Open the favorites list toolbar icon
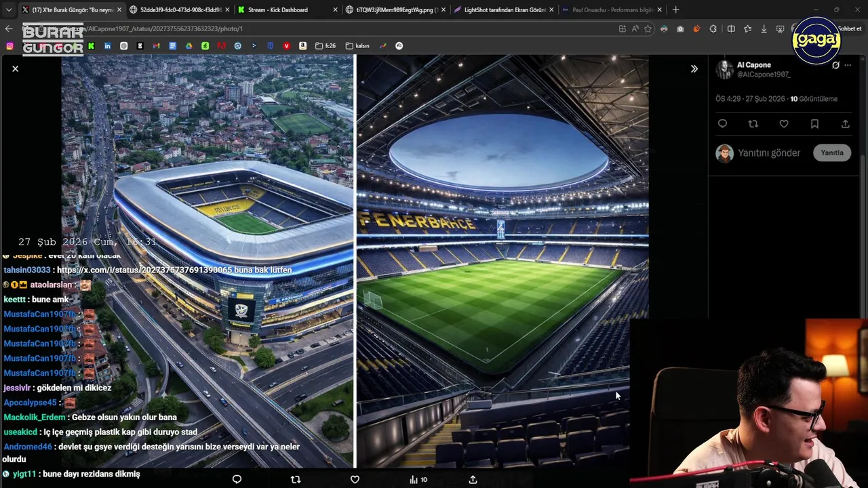Image resolution: width=868 pixels, height=488 pixels. tap(747, 28)
